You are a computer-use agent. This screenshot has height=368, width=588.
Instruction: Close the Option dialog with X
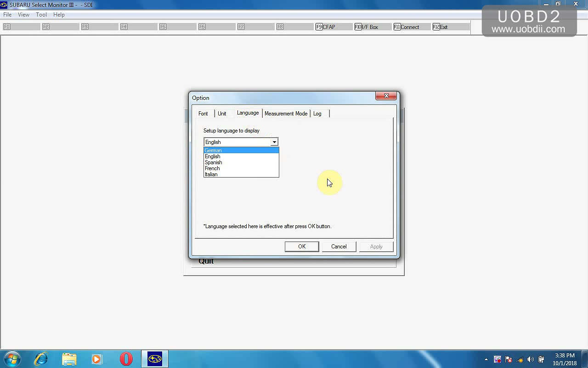[386, 96]
